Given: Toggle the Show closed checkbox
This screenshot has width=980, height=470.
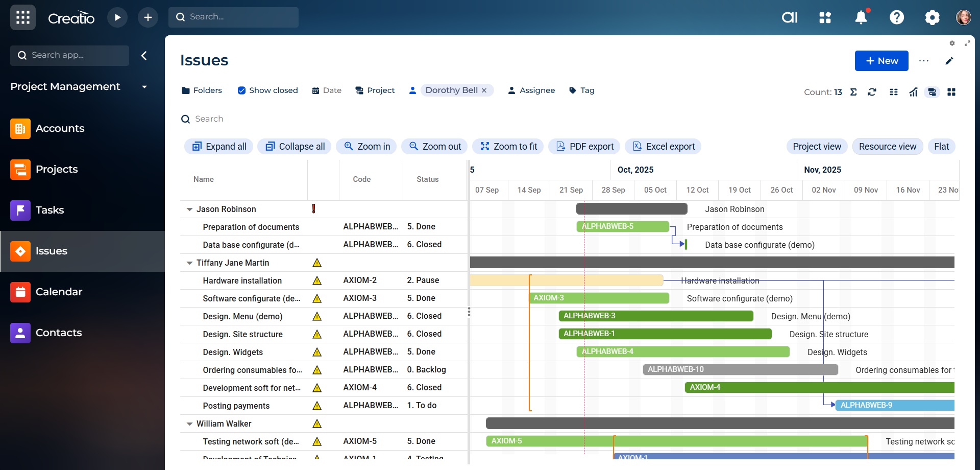Looking at the screenshot, I should point(242,90).
